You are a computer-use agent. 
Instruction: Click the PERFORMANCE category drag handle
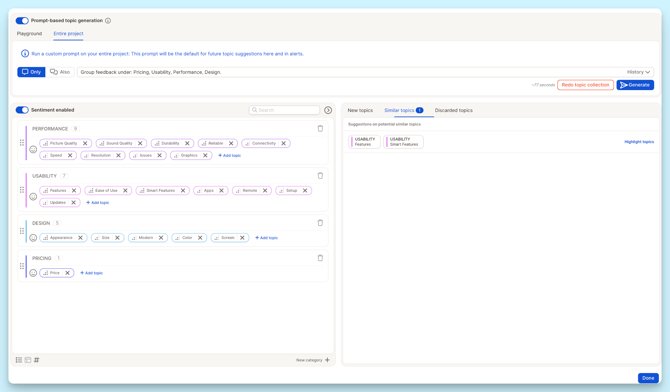pos(22,143)
